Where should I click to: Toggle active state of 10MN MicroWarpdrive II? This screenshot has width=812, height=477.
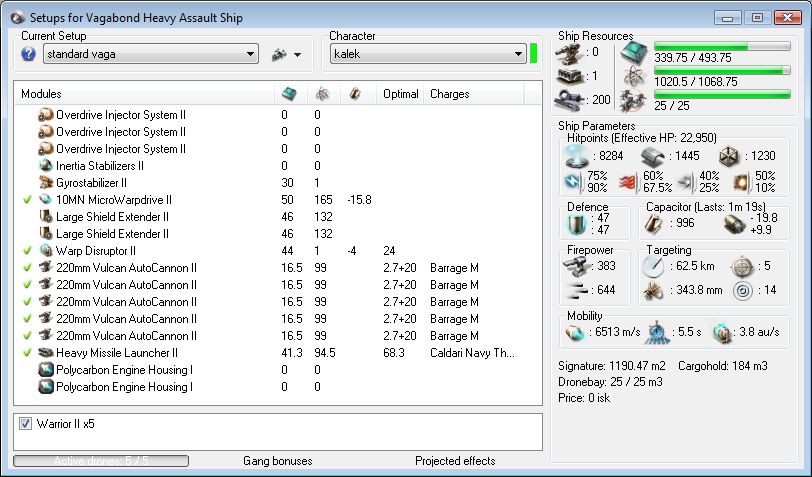pyautogui.click(x=28, y=199)
